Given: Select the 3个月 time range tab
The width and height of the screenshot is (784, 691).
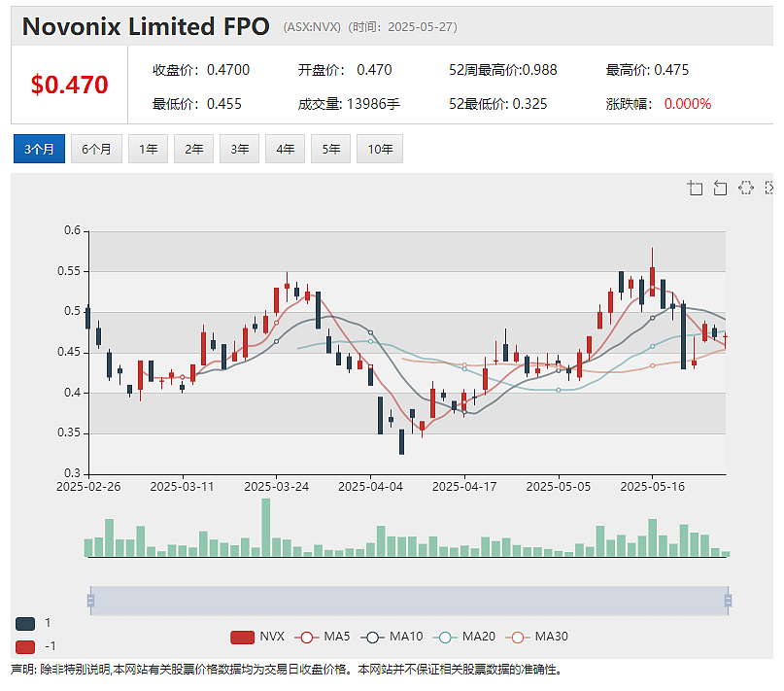Looking at the screenshot, I should point(39,149).
